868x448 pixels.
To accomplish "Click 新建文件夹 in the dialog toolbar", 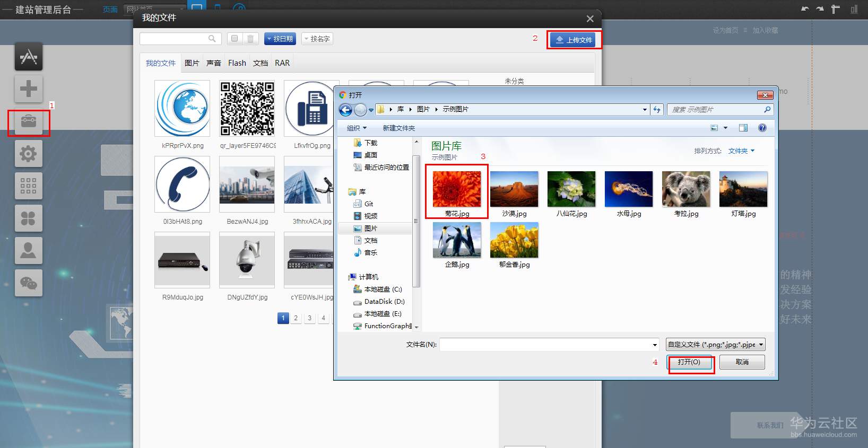I will [399, 128].
